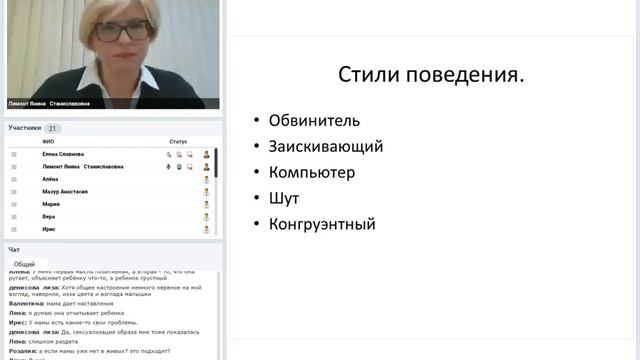Click the bullet Обвинитель on the slide
This screenshot has width=640, height=360.
314,121
